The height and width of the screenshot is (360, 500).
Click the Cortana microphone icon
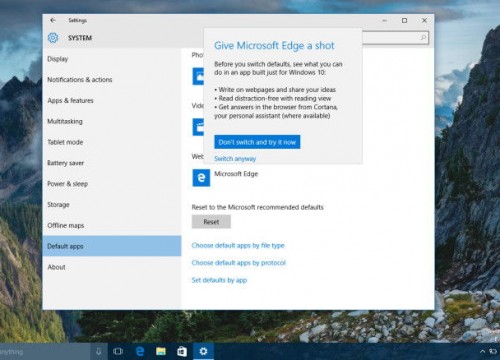[x=99, y=351]
